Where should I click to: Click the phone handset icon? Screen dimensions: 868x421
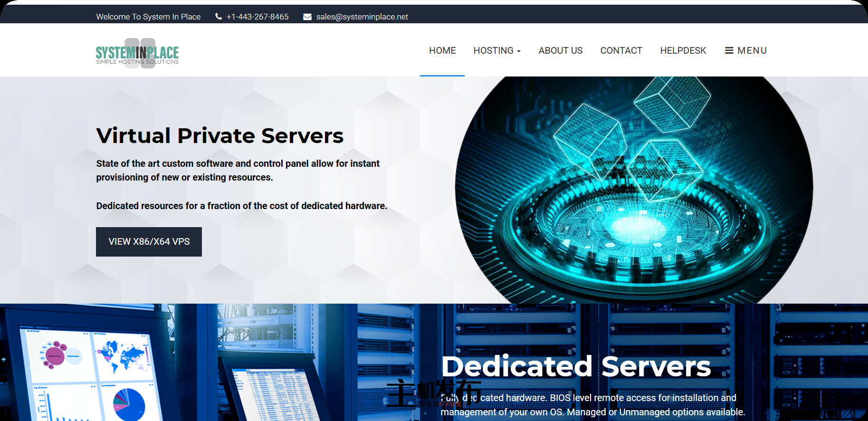coord(219,17)
